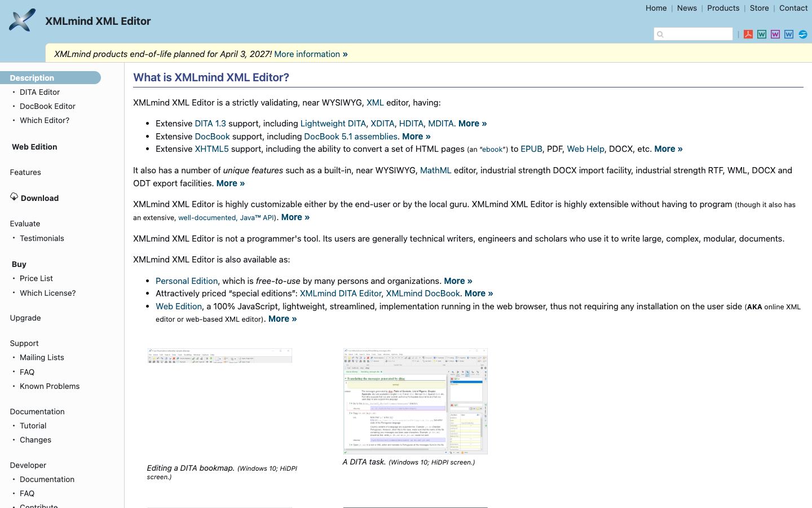
Task: Open Evaluate sidebar link
Action: (x=25, y=224)
